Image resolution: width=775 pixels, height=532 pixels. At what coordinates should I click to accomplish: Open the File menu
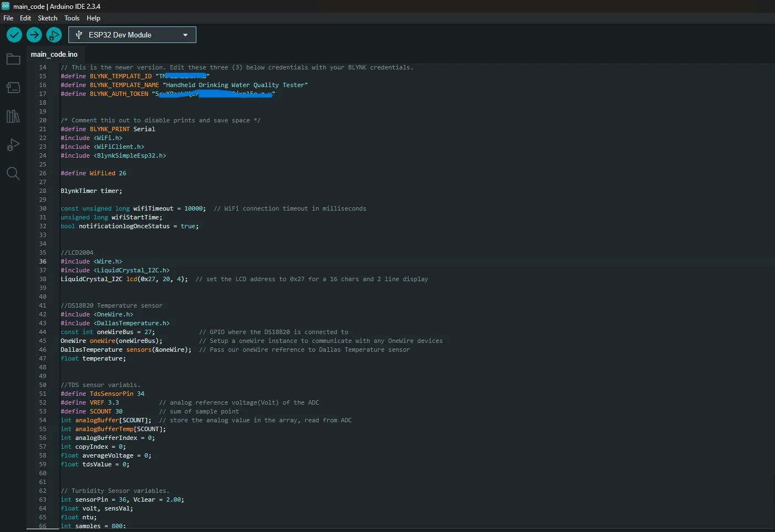tap(8, 18)
